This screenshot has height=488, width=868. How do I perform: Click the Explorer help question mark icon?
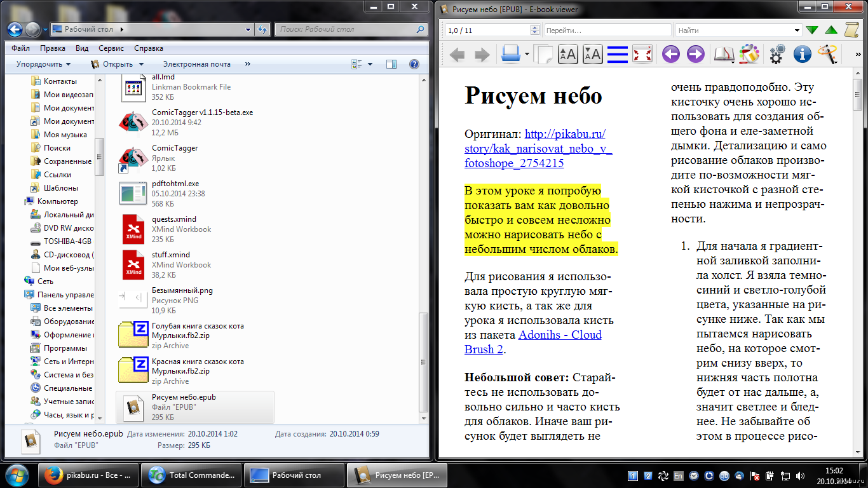[x=414, y=64]
